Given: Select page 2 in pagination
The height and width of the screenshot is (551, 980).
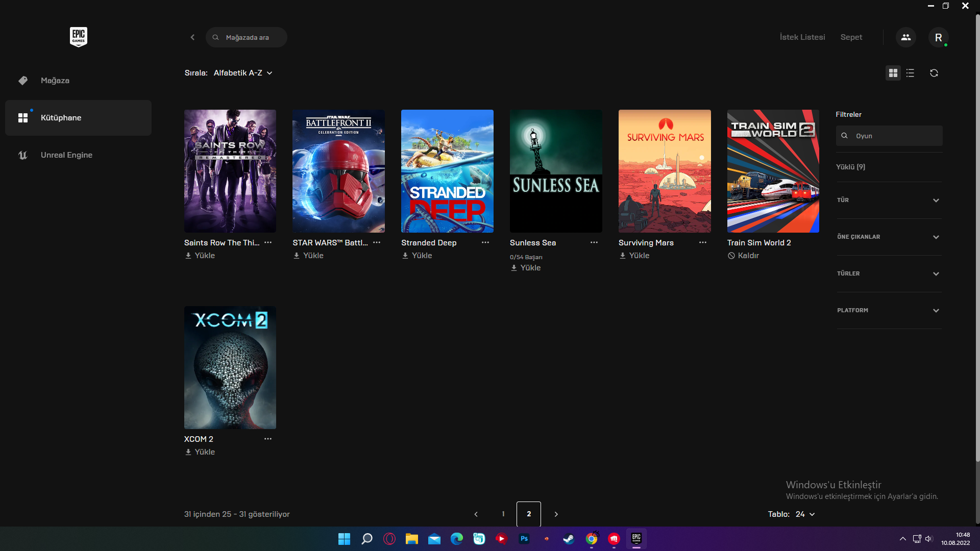Looking at the screenshot, I should click(529, 514).
